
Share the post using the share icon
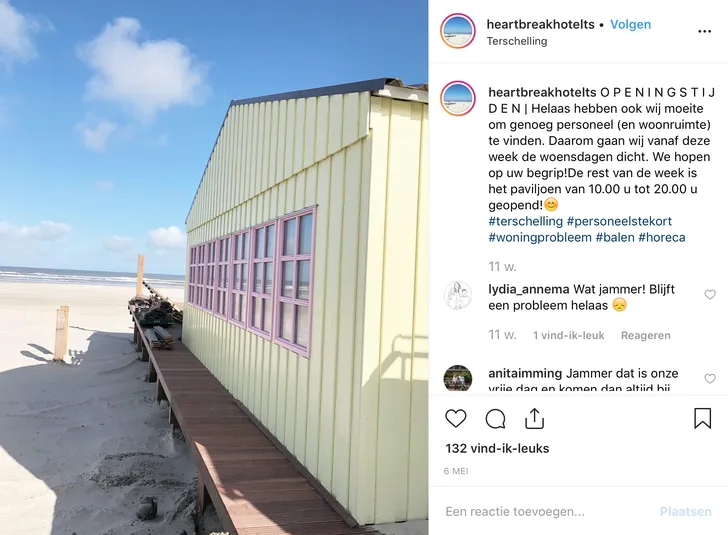coord(534,418)
